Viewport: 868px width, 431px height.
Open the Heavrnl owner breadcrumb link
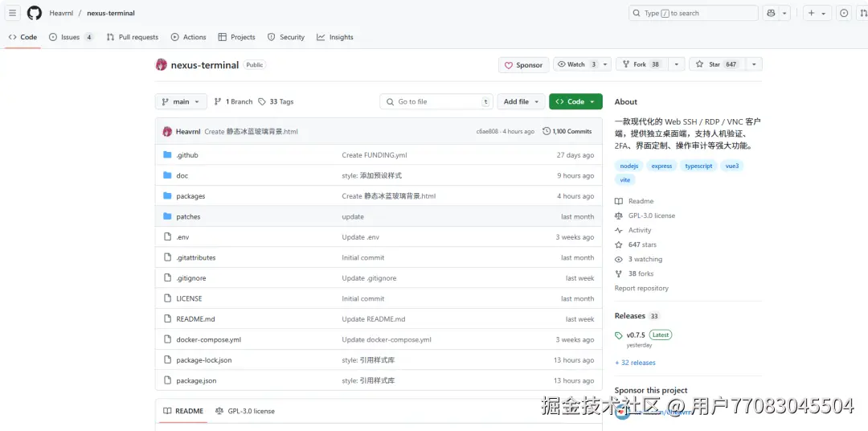click(61, 13)
